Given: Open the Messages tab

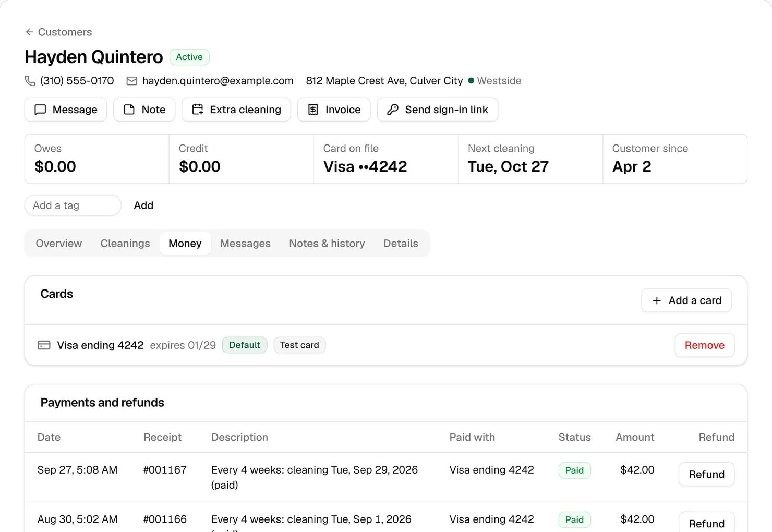Looking at the screenshot, I should pos(245,244).
